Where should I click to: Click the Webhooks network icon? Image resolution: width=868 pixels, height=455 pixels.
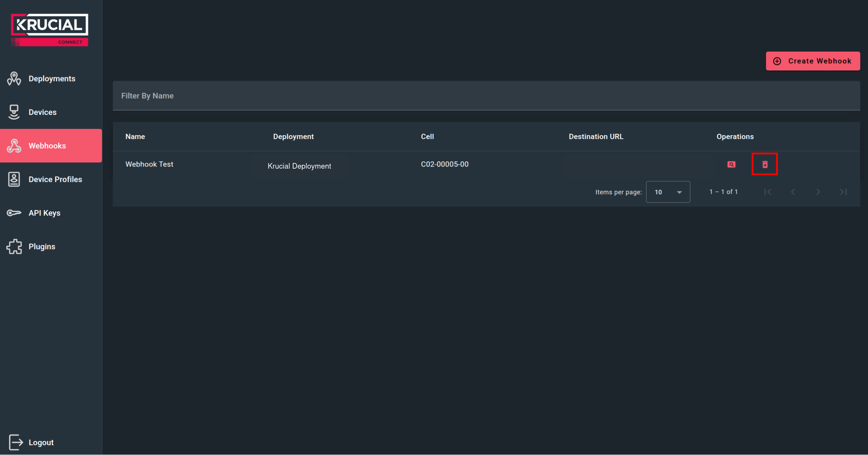pyautogui.click(x=14, y=146)
